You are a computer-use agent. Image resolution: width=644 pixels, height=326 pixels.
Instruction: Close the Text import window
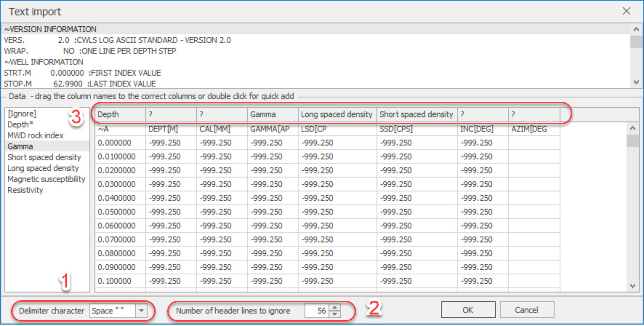point(627,11)
